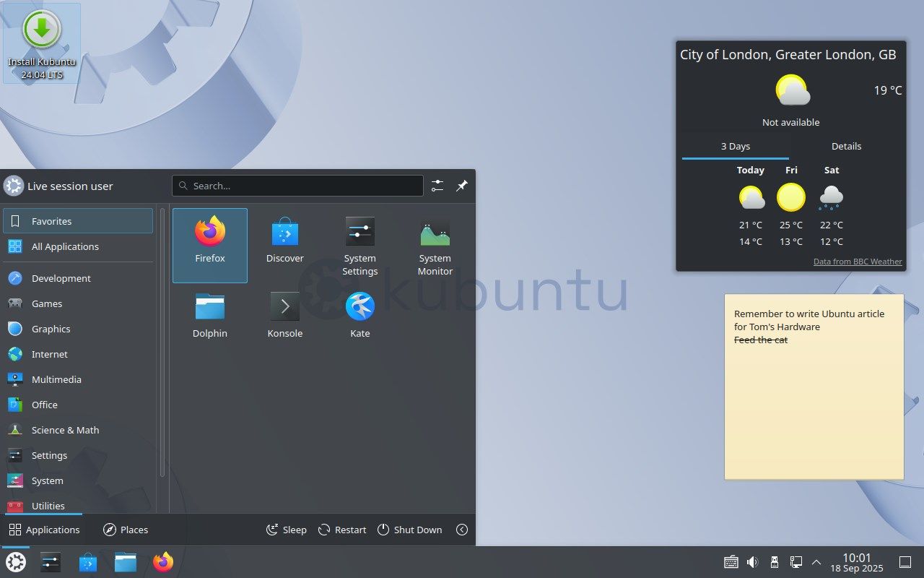
Task: Open the 3 Days weather tab
Action: 736,146
